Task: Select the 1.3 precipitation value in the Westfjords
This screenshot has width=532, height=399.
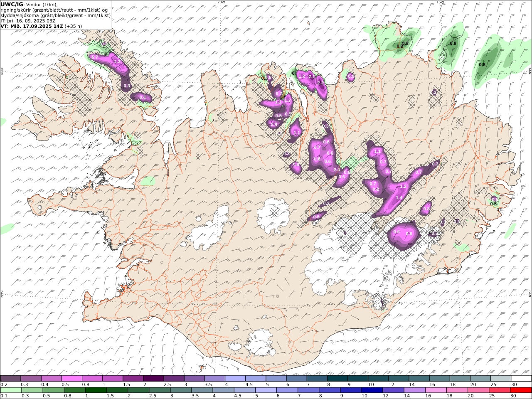Action: pyautogui.click(x=117, y=62)
